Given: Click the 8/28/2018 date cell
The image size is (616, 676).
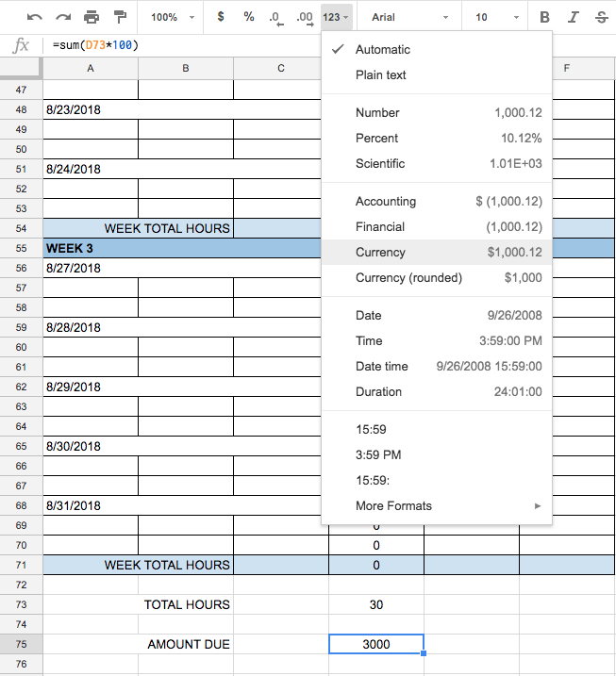Looking at the screenshot, I should (x=182, y=328).
